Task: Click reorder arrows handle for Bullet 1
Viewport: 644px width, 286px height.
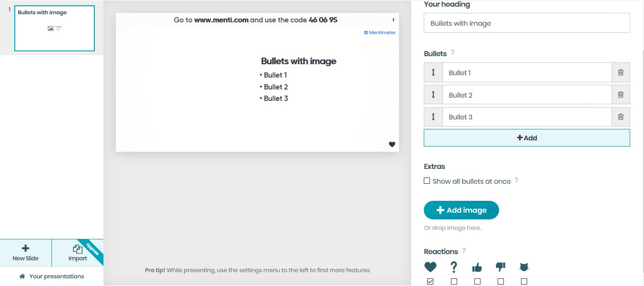Action: coord(433,73)
